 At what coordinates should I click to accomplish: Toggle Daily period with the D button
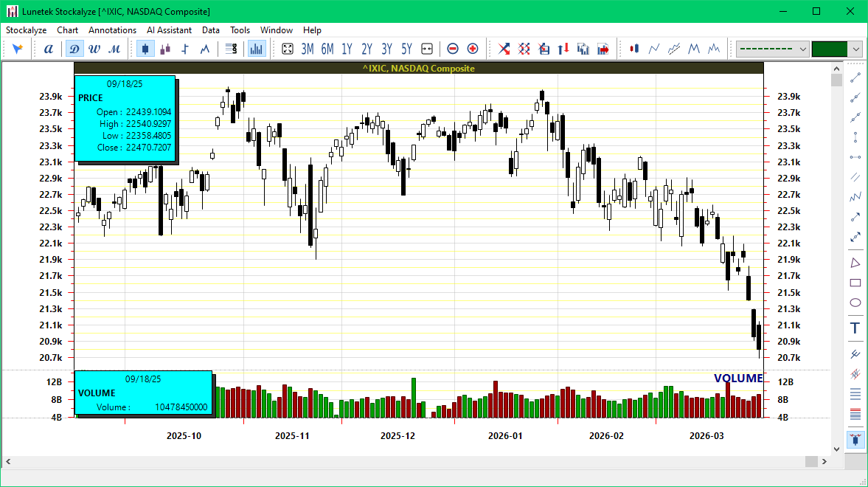[74, 48]
